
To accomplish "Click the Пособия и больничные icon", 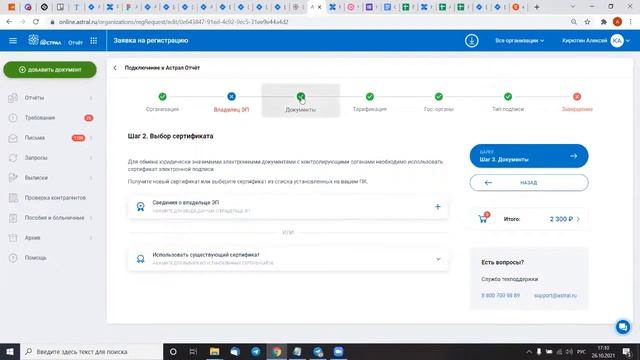I will 13,218.
